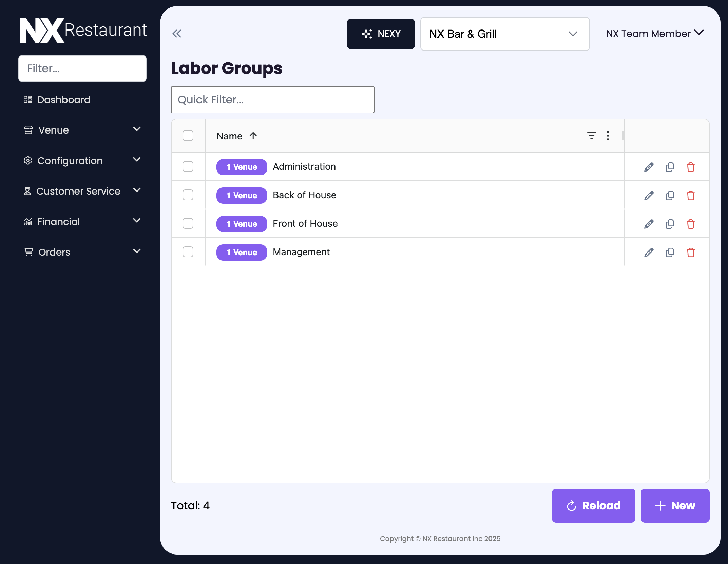The width and height of the screenshot is (728, 564).
Task: Check the select-all checkbox in table header
Action: (188, 135)
